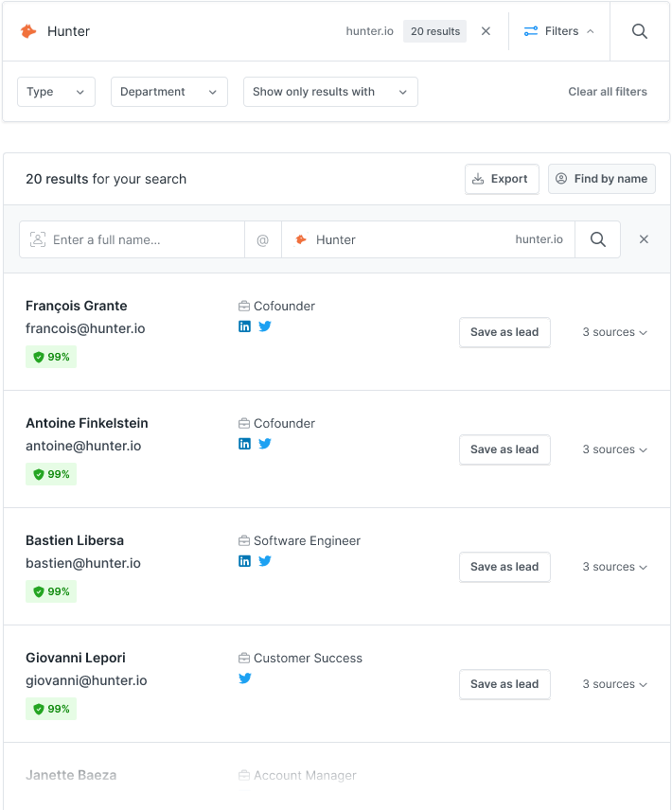
Task: Open François Grante's LinkedIn profile icon
Action: coord(244,326)
